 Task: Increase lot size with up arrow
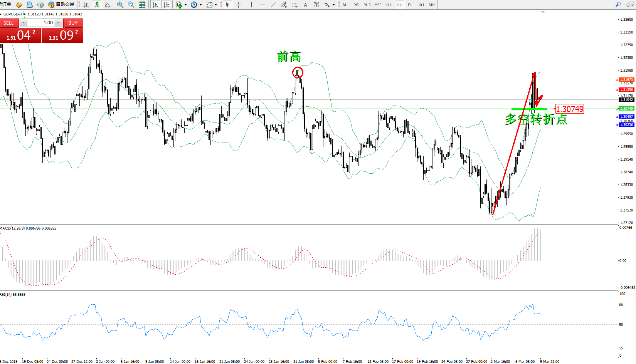(x=58, y=23)
